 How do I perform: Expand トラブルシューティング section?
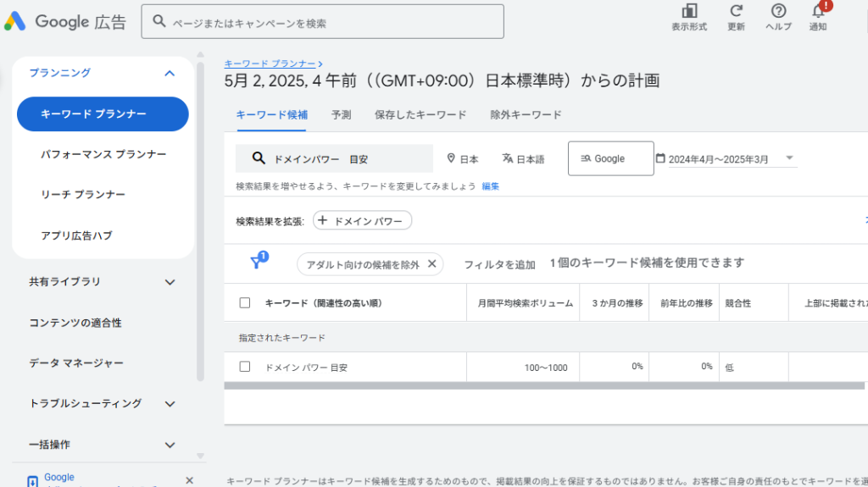[170, 404]
